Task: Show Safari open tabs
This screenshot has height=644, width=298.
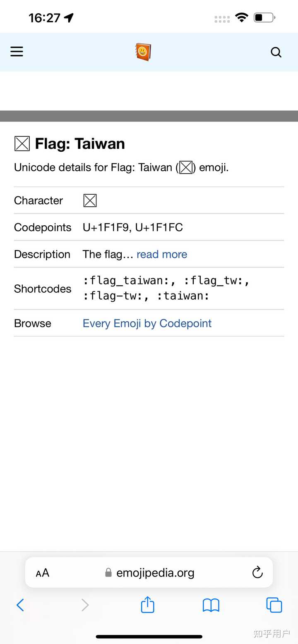Action: tap(274, 605)
